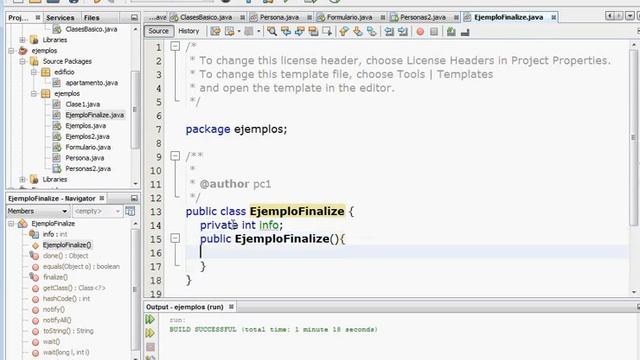This screenshot has width=640, height=360.
Task: Click the Uncomment icon in editor toolbar
Action: pyautogui.click(x=451, y=31)
